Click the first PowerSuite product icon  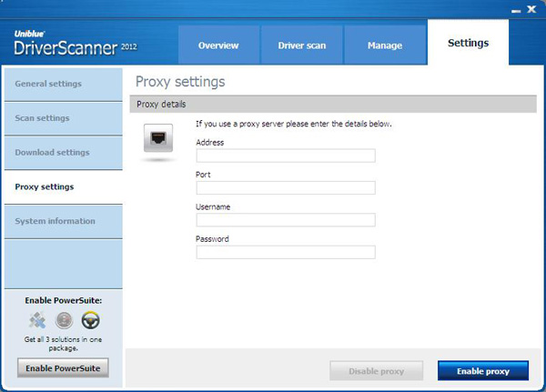[x=36, y=320]
